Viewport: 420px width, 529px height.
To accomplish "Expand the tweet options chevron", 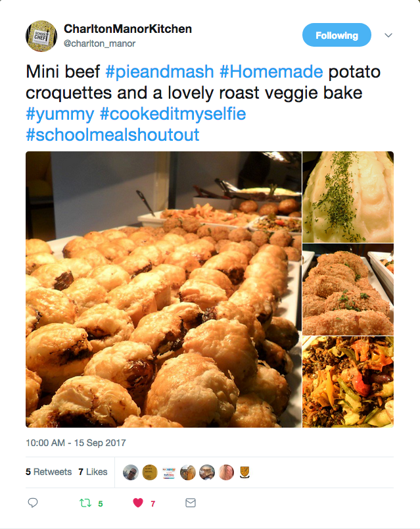I will pos(388,36).
